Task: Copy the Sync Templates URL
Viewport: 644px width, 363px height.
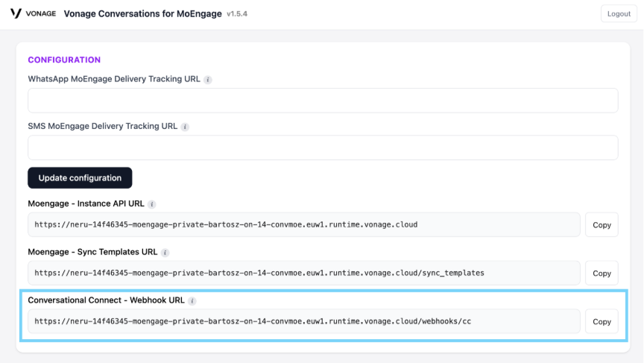Action: point(602,273)
